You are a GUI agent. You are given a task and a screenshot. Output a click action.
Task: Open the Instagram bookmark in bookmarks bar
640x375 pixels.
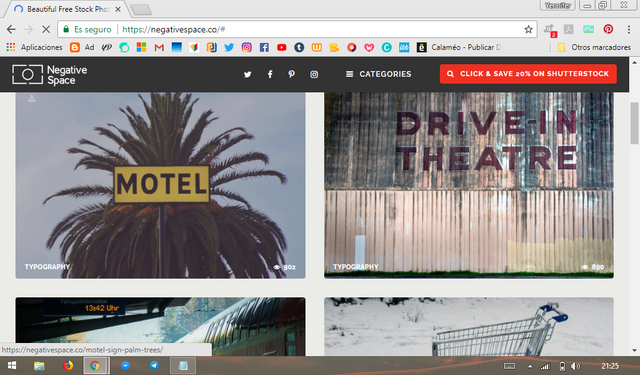click(x=247, y=47)
